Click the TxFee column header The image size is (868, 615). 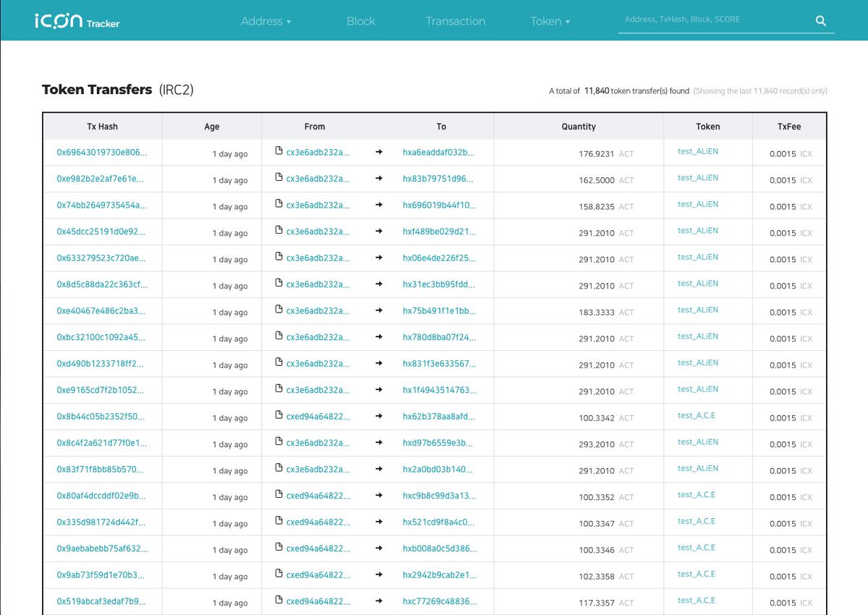click(x=788, y=127)
